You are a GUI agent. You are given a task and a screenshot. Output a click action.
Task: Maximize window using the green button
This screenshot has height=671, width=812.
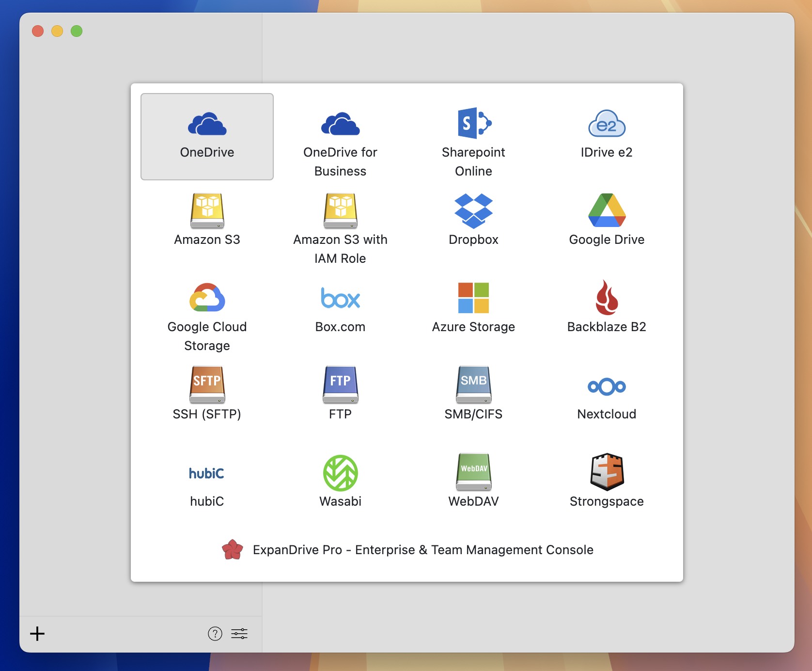click(77, 31)
